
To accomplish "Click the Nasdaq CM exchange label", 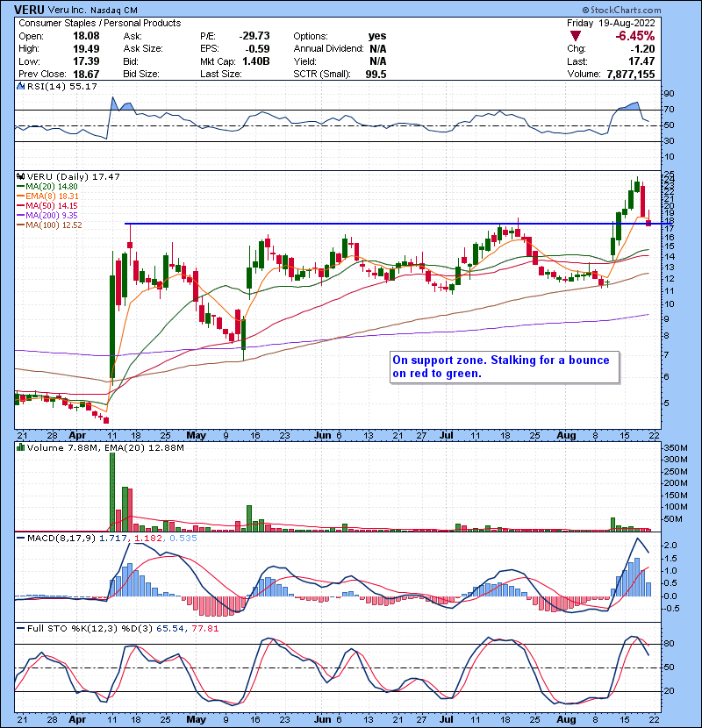I will [114, 11].
